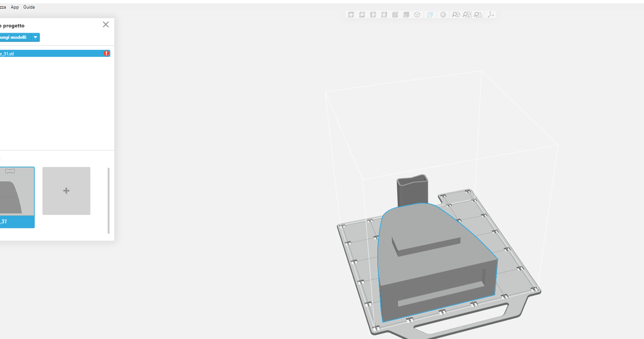Zoom to build plate magnifier icon

[478, 15]
